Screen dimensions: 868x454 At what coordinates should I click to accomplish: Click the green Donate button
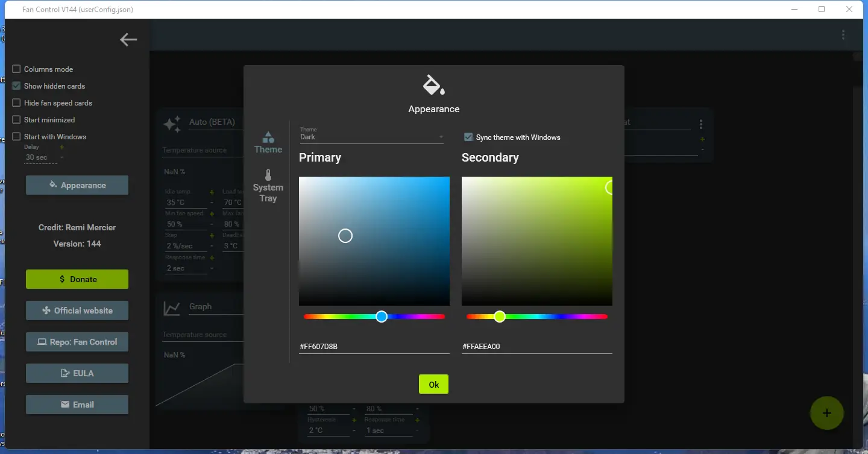77,279
